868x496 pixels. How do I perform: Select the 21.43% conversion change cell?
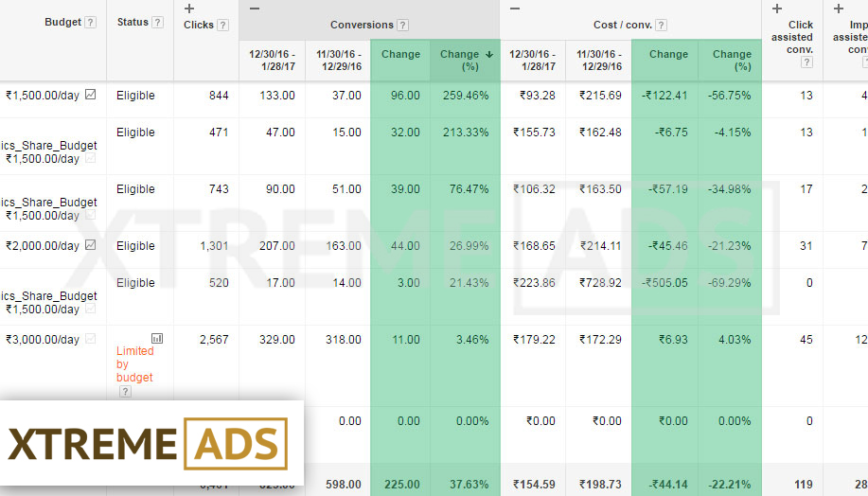pos(469,283)
